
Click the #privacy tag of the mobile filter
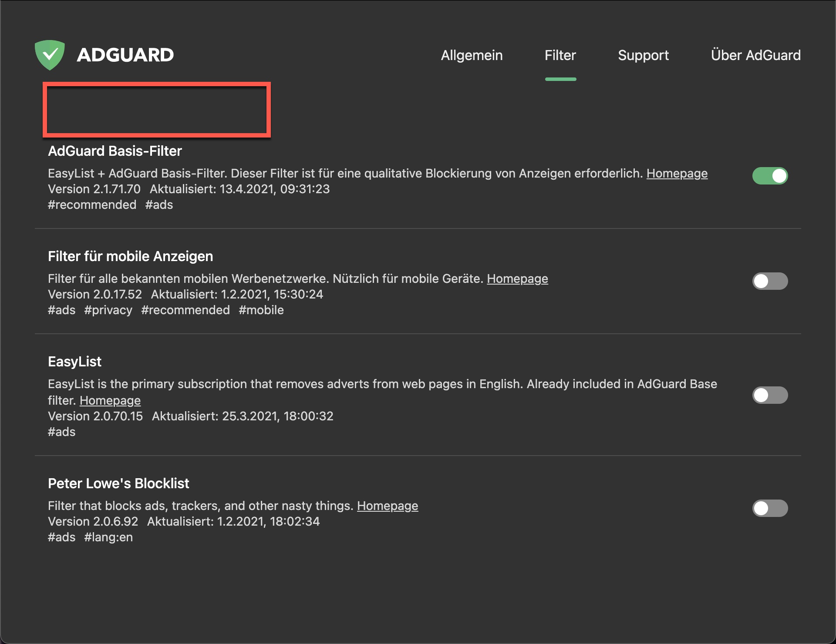(x=108, y=310)
